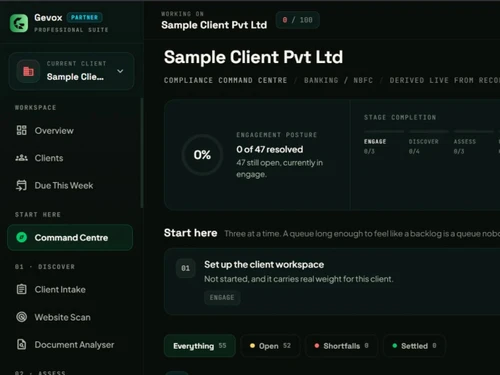Click the ENGAGE stage progress bar
Viewport: 500px width, 375px height.
tap(384, 132)
